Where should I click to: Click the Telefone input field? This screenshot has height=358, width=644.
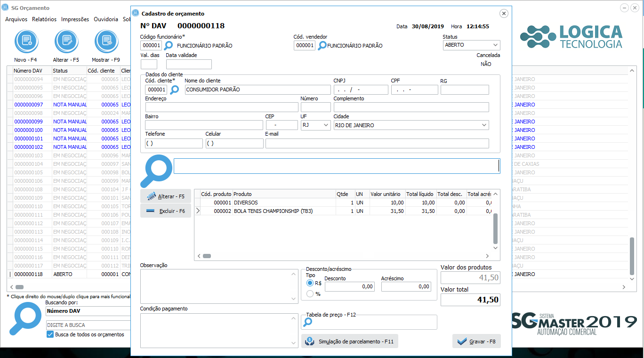(x=174, y=143)
